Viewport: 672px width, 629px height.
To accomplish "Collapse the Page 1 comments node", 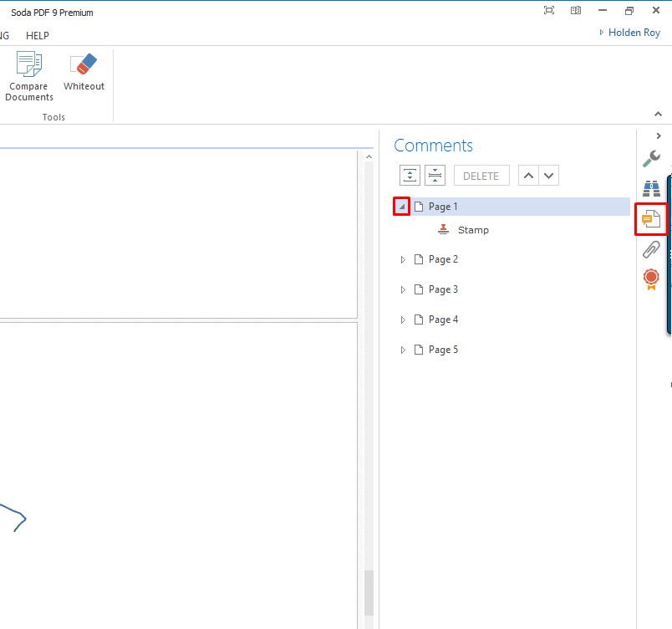I will 401,207.
